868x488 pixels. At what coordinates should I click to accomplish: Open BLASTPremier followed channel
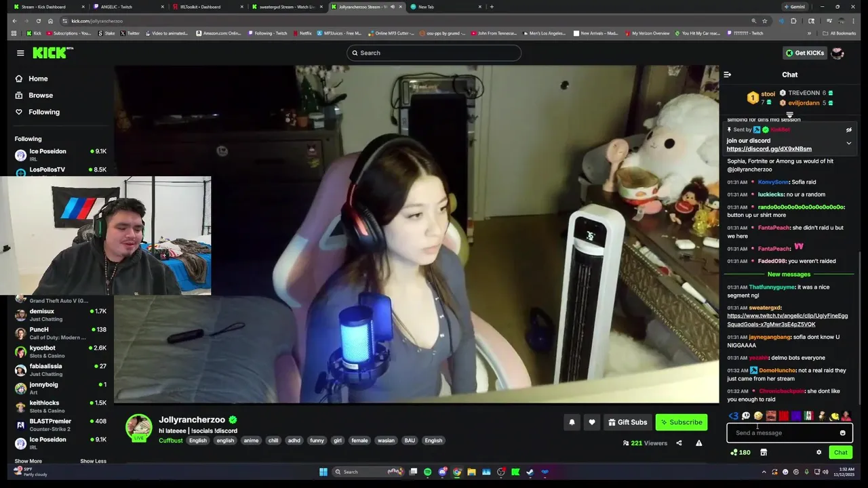pos(61,424)
